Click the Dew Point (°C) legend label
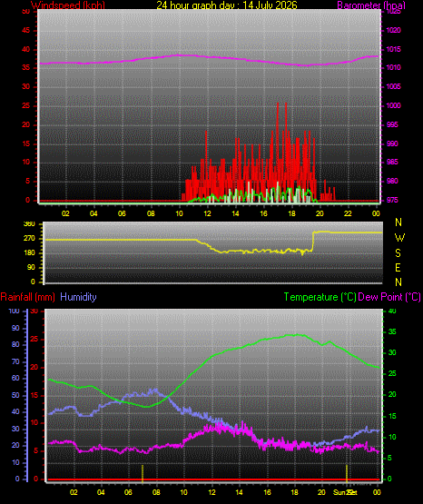Image resolution: width=423 pixels, height=504 pixels. 389,297
